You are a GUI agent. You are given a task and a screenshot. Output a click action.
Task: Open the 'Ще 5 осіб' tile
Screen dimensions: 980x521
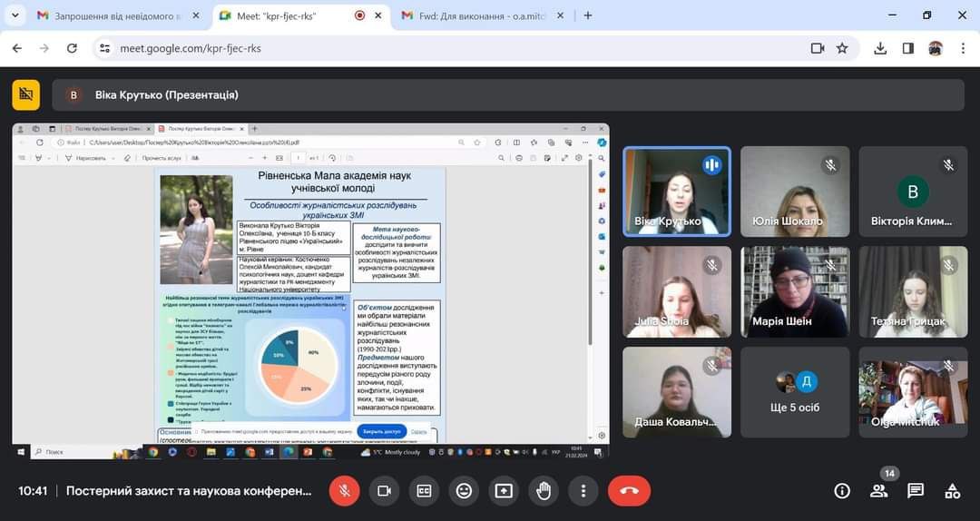(795, 392)
